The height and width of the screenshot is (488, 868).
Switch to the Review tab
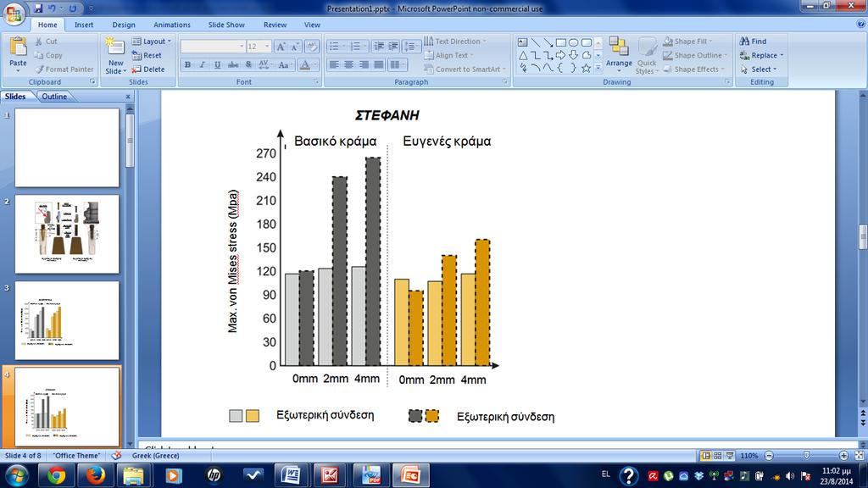click(275, 25)
